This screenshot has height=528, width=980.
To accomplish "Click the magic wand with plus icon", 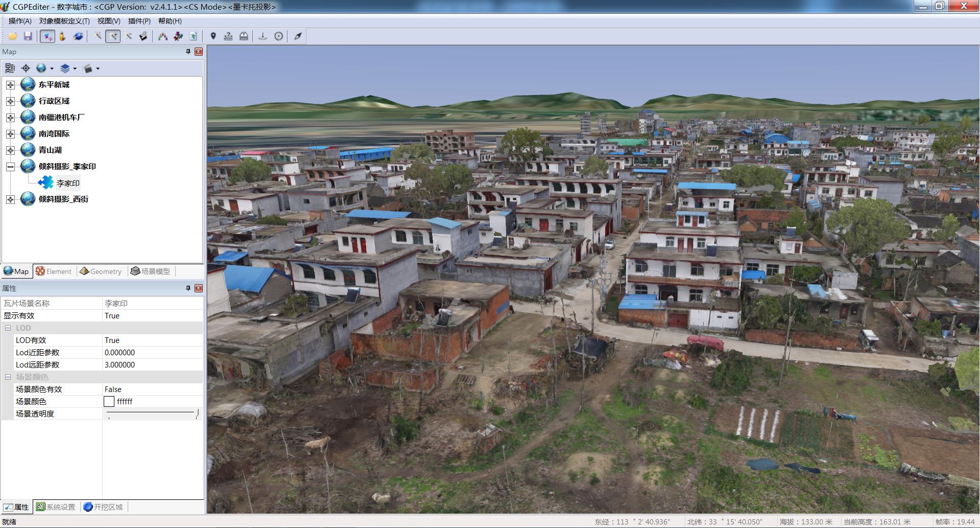I will point(113,36).
